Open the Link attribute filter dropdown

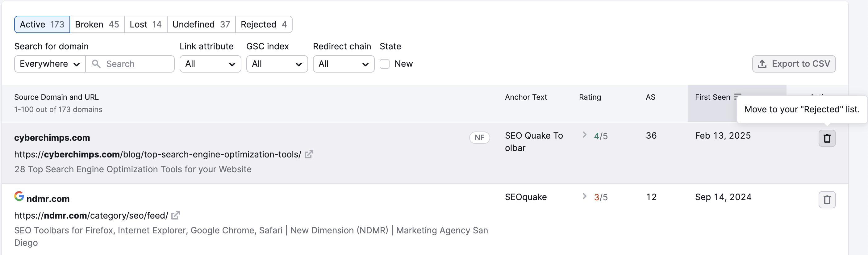pos(210,64)
